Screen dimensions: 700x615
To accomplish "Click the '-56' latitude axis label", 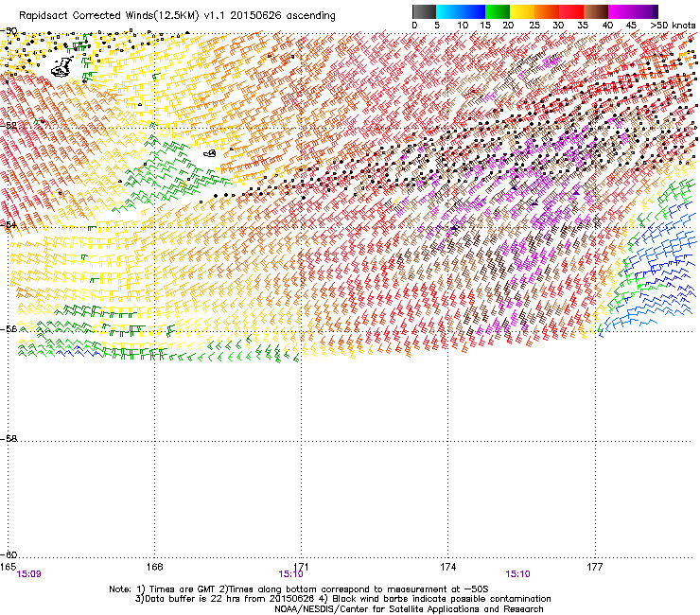I will [9, 328].
